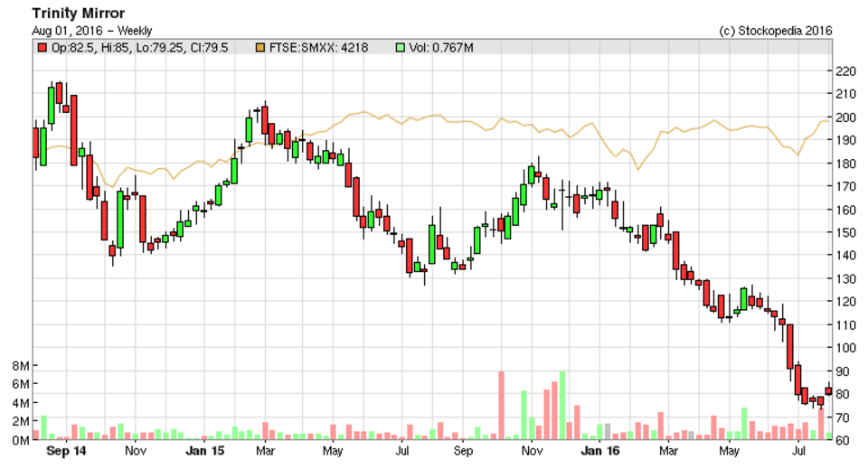Click the 8M volume axis label
Screen dimensions: 868x469
tap(21, 366)
